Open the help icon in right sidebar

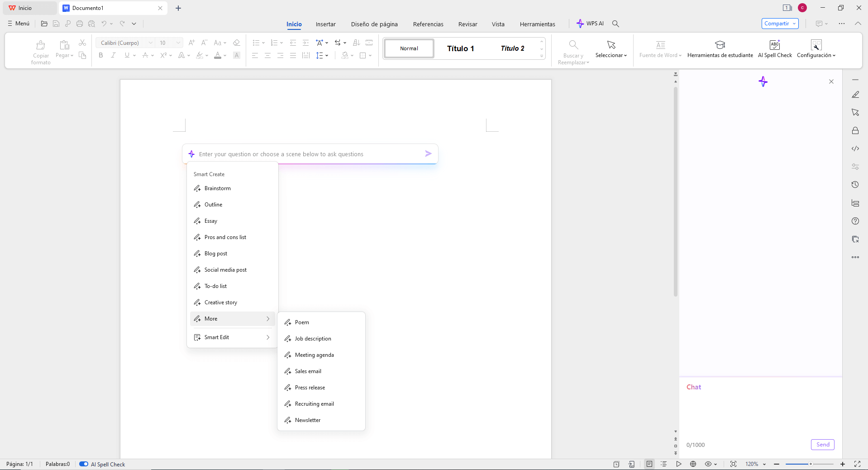tap(855, 221)
